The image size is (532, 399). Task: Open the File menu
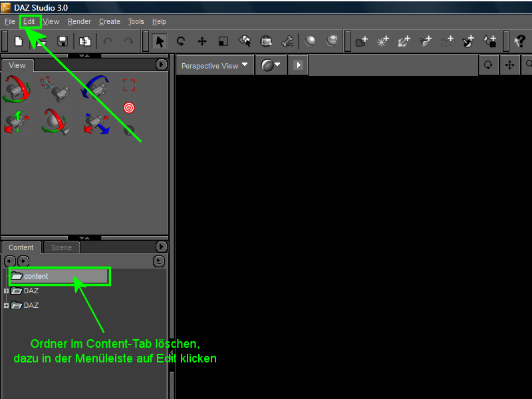click(10, 22)
